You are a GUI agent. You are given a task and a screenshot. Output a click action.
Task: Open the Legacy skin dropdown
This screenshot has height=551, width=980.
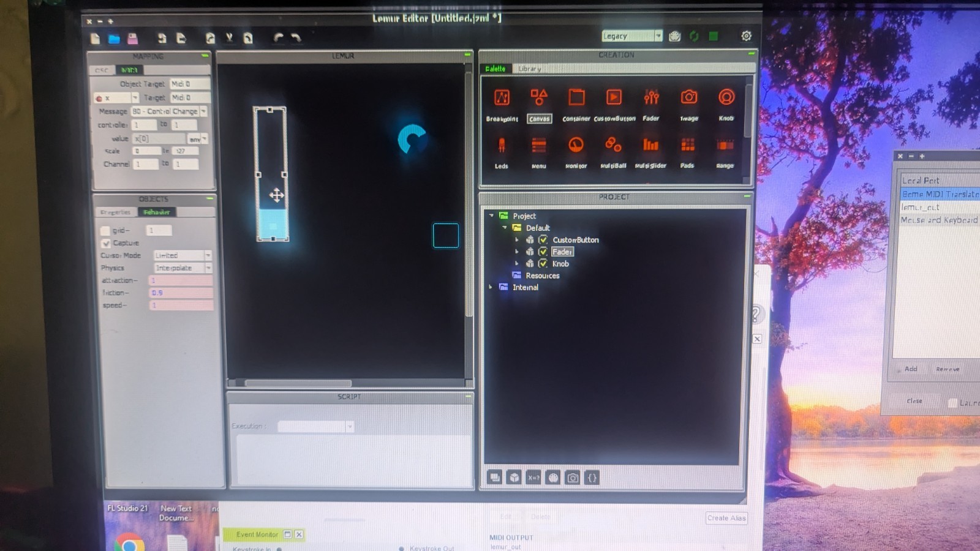pyautogui.click(x=632, y=36)
